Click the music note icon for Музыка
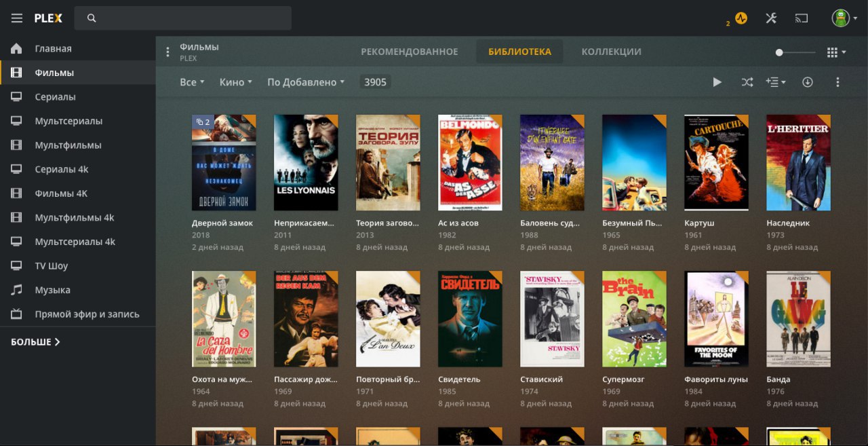This screenshot has height=446, width=868. [x=17, y=290]
